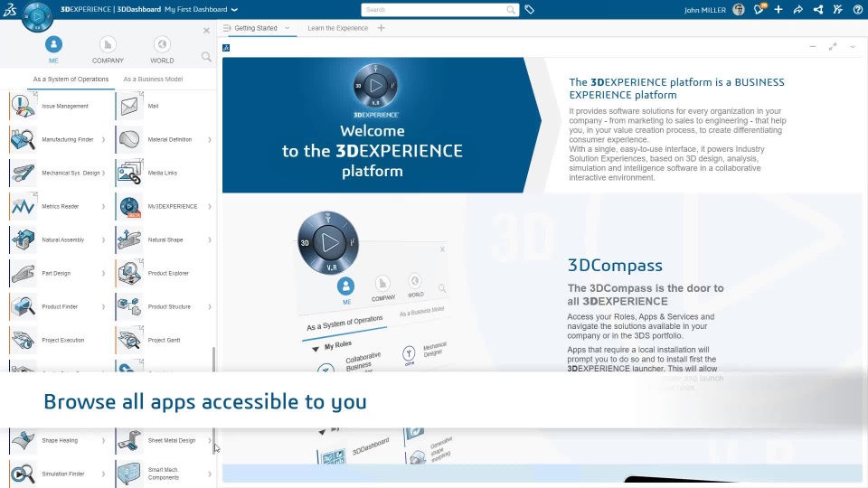This screenshot has width=868, height=488.
Task: Launch the Product Structure app
Action: click(x=164, y=306)
